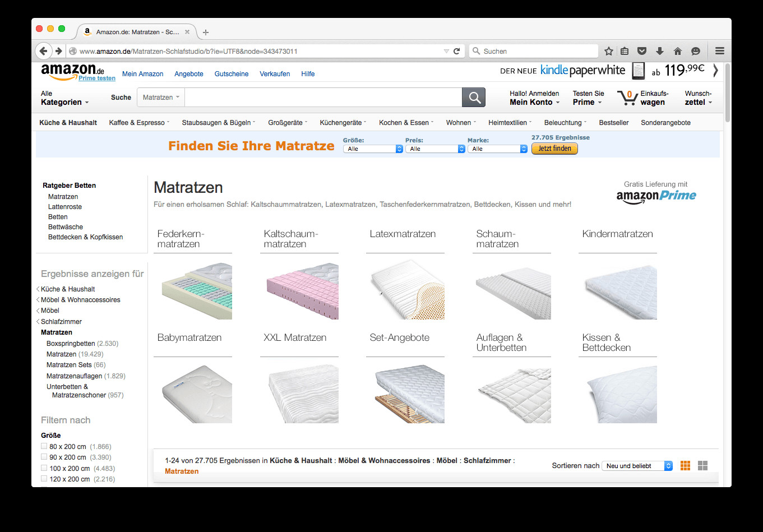Click the Amazon Prime logo on right
This screenshot has width=763, height=532.
[x=656, y=196]
